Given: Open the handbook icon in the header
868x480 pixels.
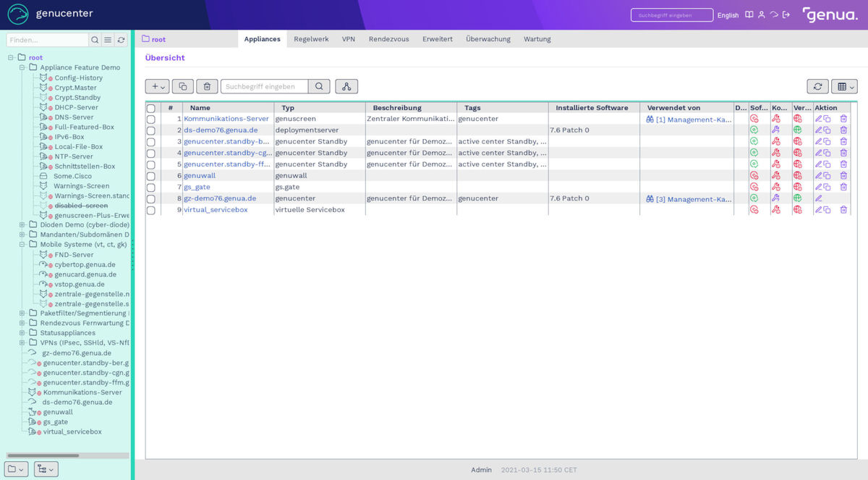Looking at the screenshot, I should [749, 14].
